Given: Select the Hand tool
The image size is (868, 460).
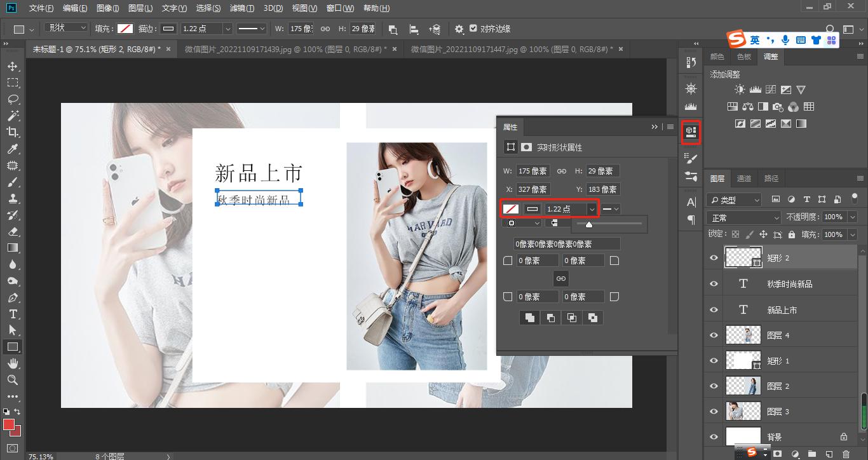Looking at the screenshot, I should click(13, 363).
